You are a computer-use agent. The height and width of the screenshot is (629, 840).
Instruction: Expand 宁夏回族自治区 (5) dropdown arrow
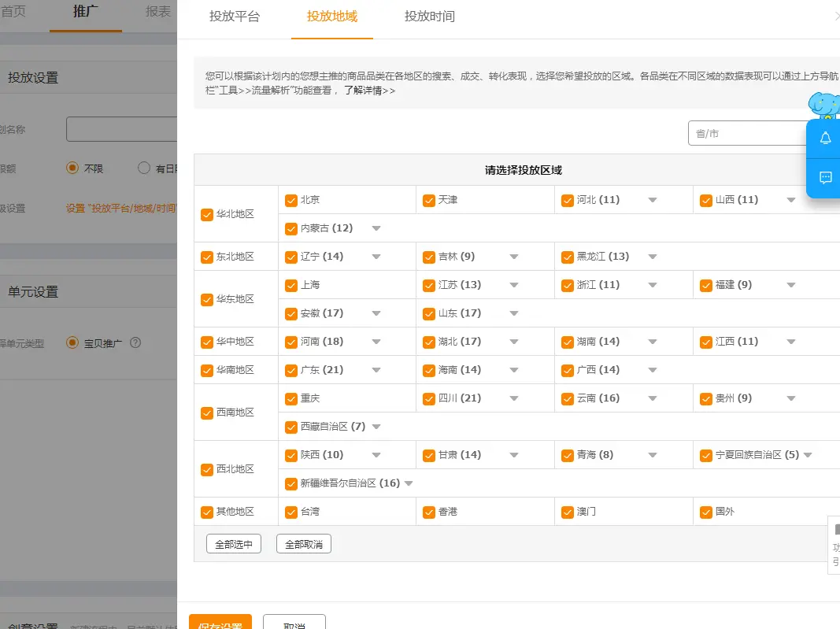point(808,455)
